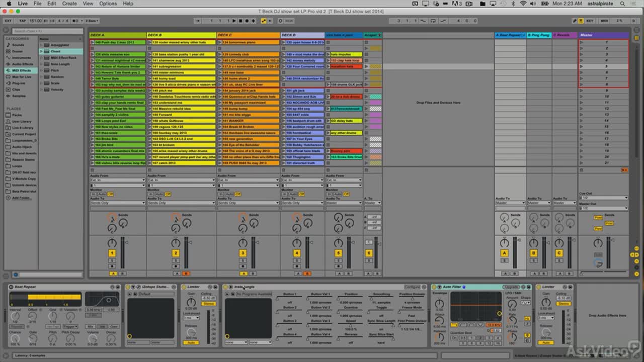Image resolution: width=644 pixels, height=362 pixels.
Task: Open the Cue Out dropdown on Master
Action: point(604,198)
